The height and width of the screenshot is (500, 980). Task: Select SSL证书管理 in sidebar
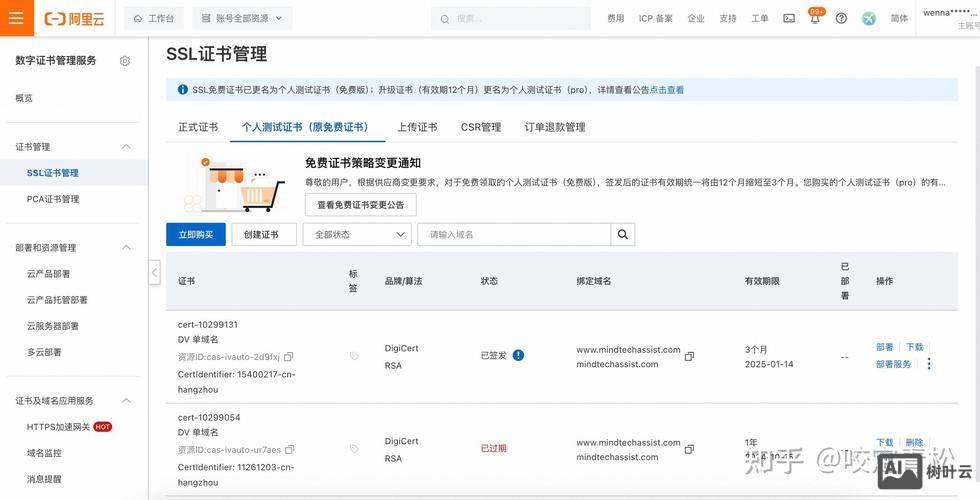pos(74,173)
